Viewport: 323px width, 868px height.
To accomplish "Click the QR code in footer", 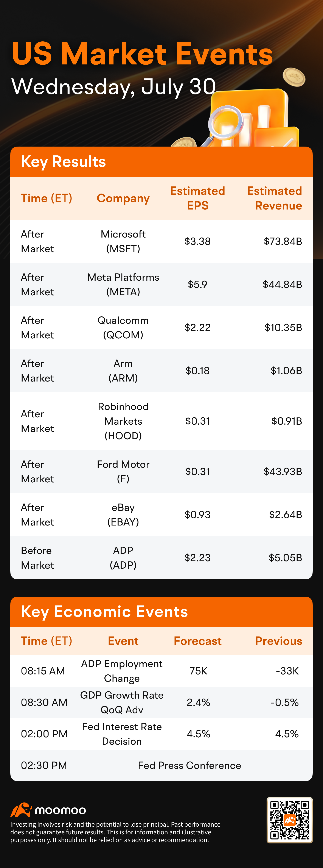I will pos(290,820).
